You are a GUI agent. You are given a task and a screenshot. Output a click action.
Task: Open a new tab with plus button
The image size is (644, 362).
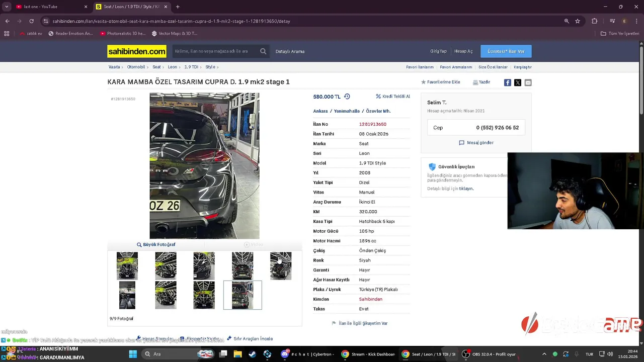point(178,7)
